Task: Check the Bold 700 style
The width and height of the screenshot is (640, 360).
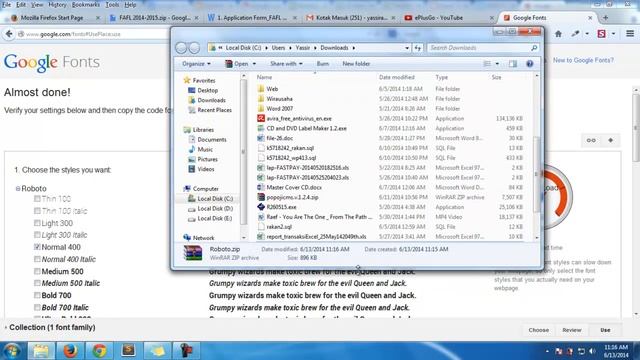Action: tap(37, 295)
